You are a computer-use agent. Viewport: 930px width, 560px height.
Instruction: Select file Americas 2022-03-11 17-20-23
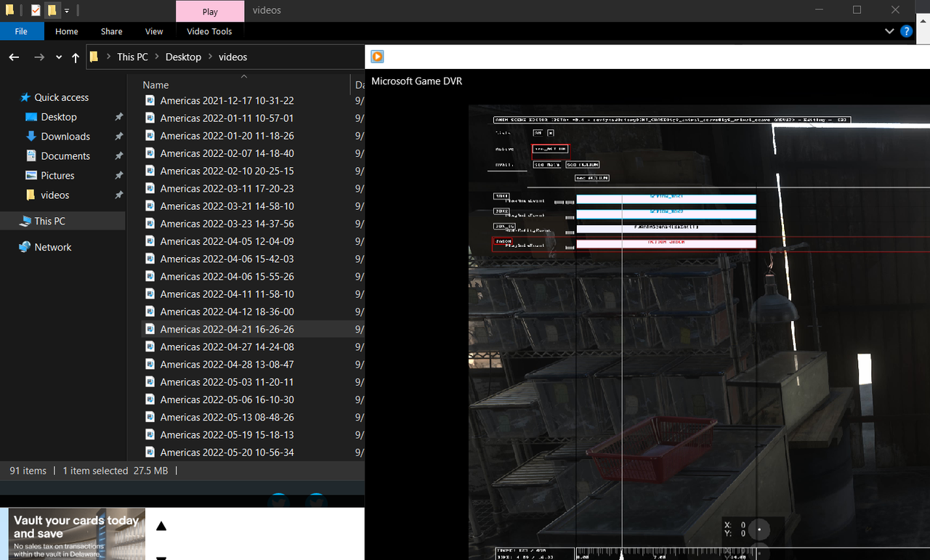227,189
